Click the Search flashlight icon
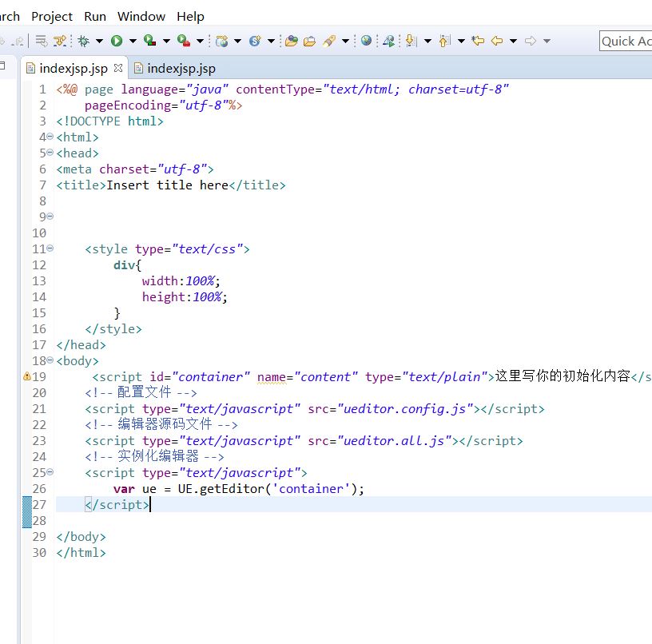This screenshot has width=652, height=644. point(329,41)
